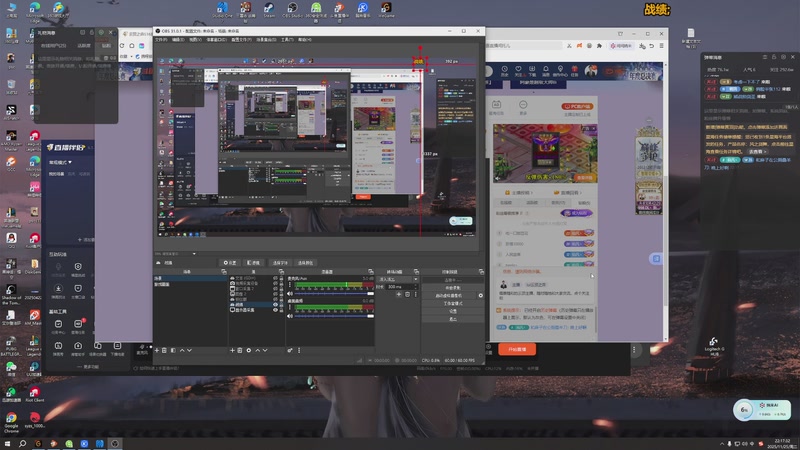Open transition properties three-dot icon
The width and height of the screenshot is (800, 450).
(x=415, y=294)
